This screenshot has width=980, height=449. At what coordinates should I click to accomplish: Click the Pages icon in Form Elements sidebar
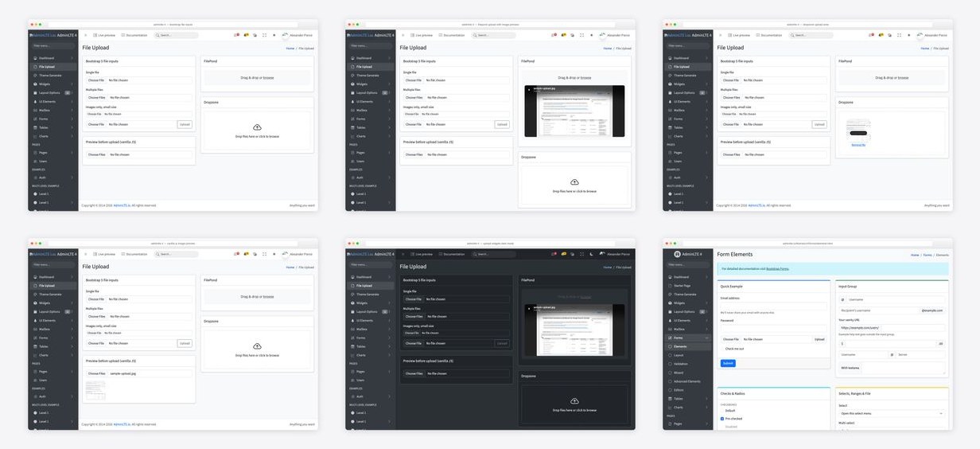point(670,424)
